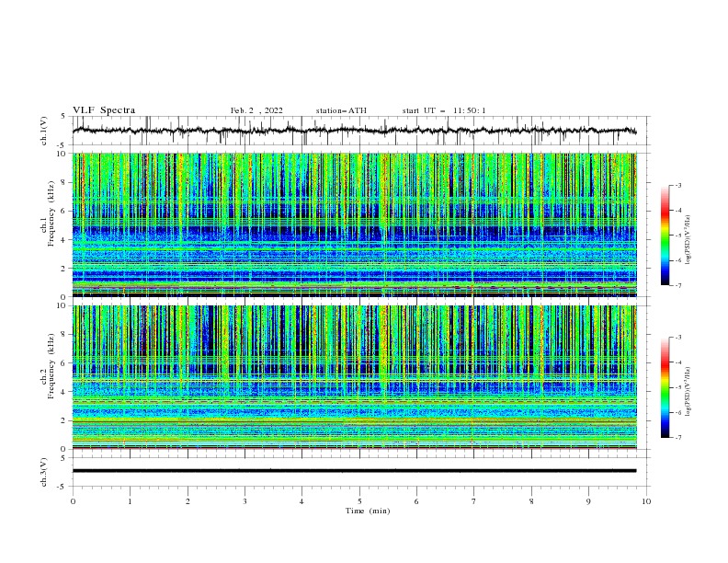Image resolution: width=728 pixels, height=563 pixels.
Task: Click the ch.2 frequency tick label "6"
Action: click(63, 363)
